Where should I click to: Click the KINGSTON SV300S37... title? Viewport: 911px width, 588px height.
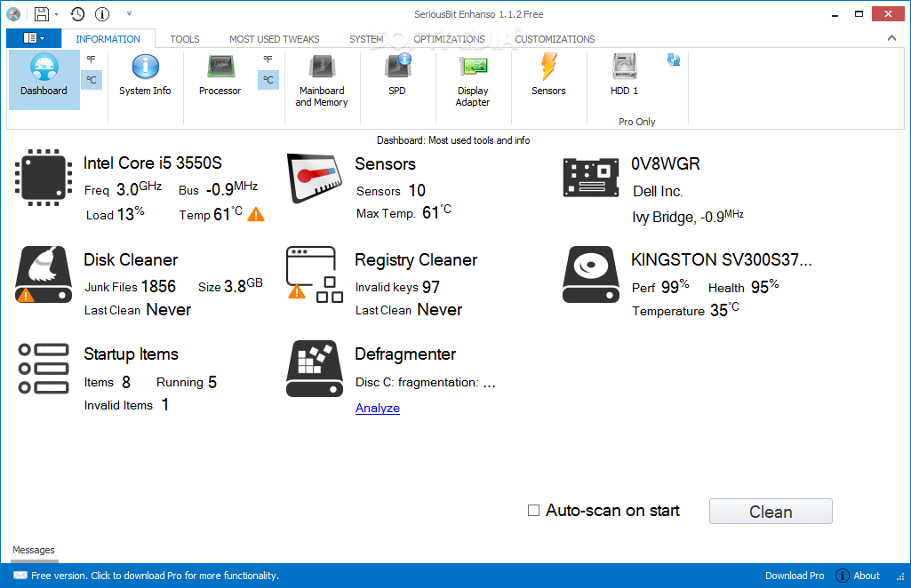pyautogui.click(x=722, y=259)
